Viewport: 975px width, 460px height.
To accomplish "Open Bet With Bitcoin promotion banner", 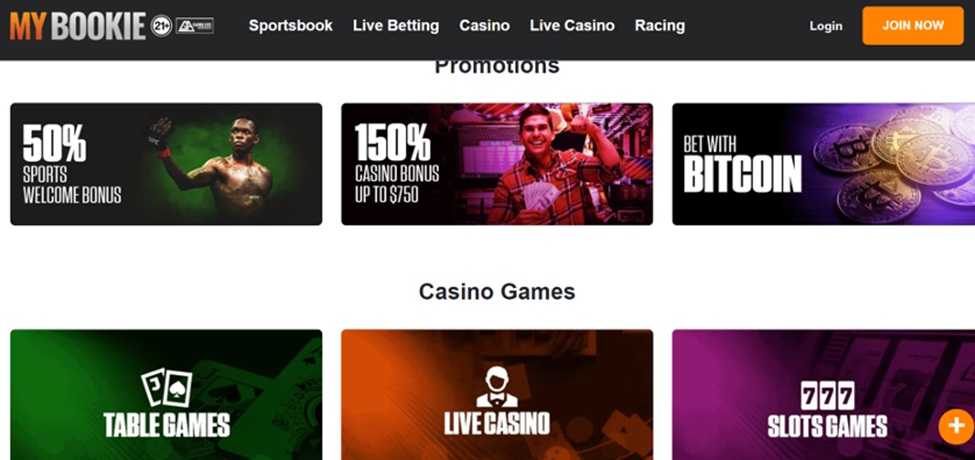I will 823,164.
